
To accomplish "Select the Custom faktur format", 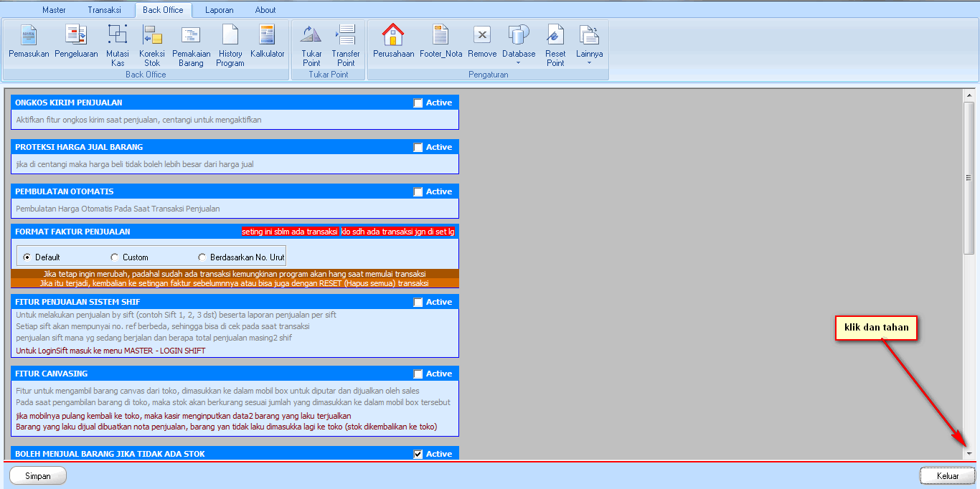I will pos(130,257).
